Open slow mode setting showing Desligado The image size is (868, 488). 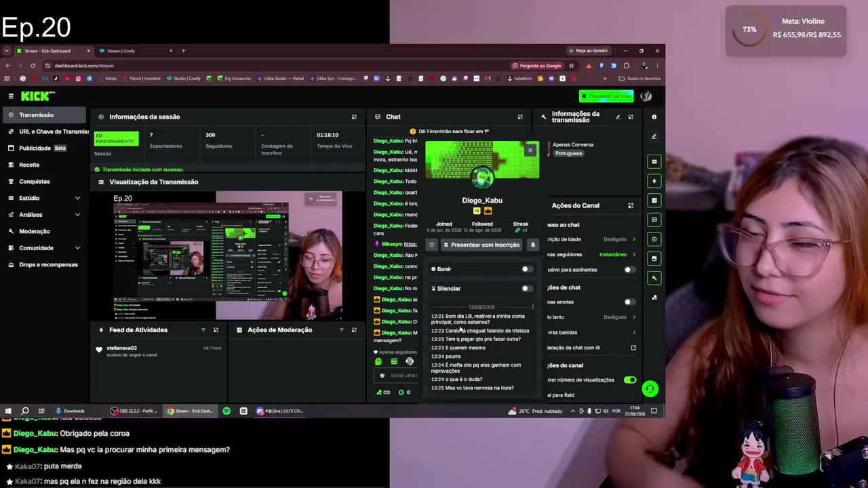coord(620,317)
